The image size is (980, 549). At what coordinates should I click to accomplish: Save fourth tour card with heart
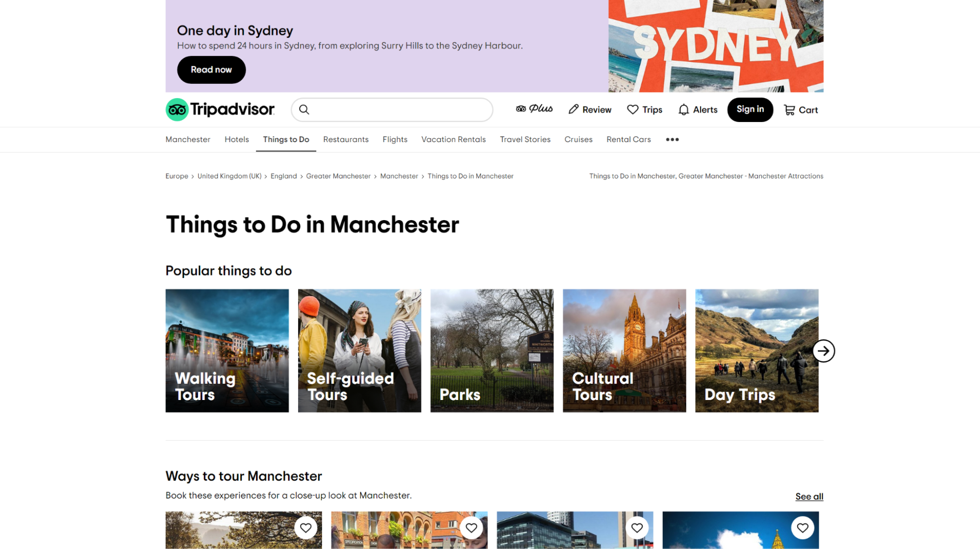pyautogui.click(x=803, y=528)
